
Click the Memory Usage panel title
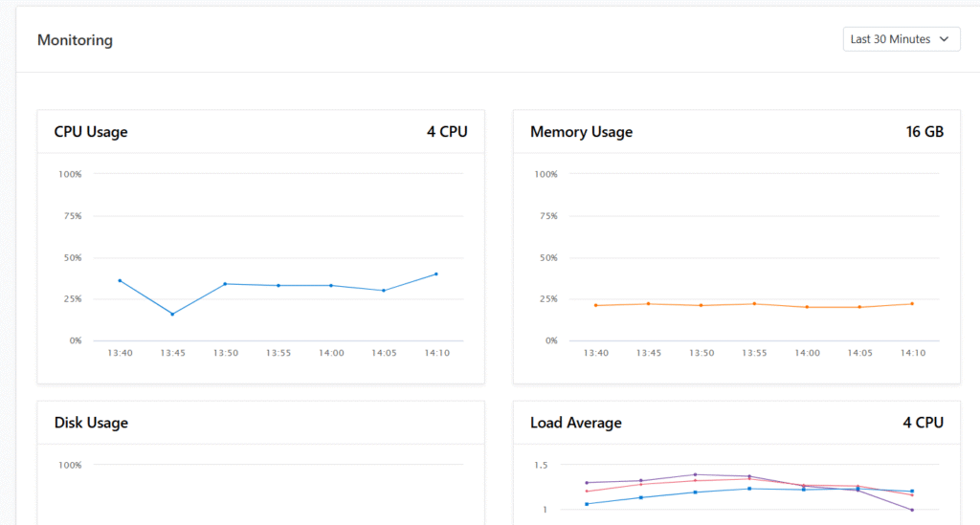click(x=581, y=132)
